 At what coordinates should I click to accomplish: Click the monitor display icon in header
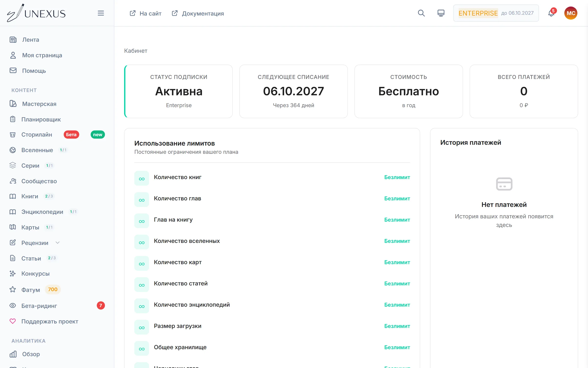(x=441, y=13)
